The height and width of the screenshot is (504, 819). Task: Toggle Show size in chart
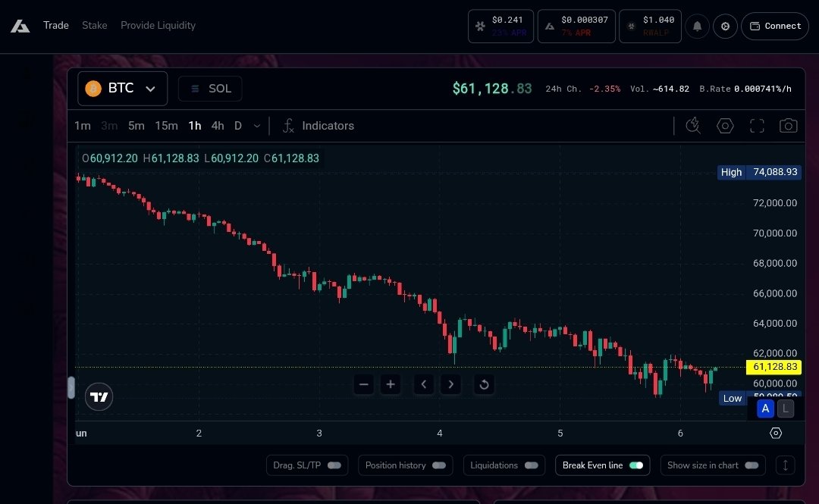pos(752,465)
